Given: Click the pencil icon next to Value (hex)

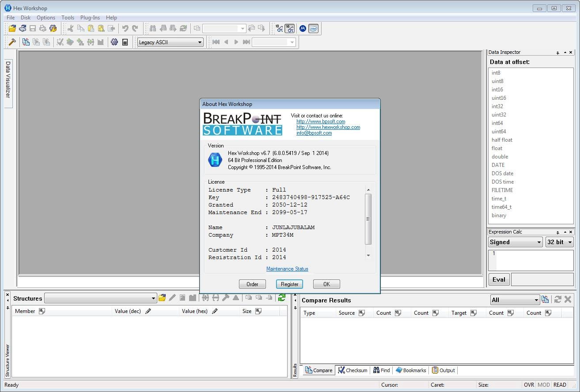Looking at the screenshot, I should 215,311.
